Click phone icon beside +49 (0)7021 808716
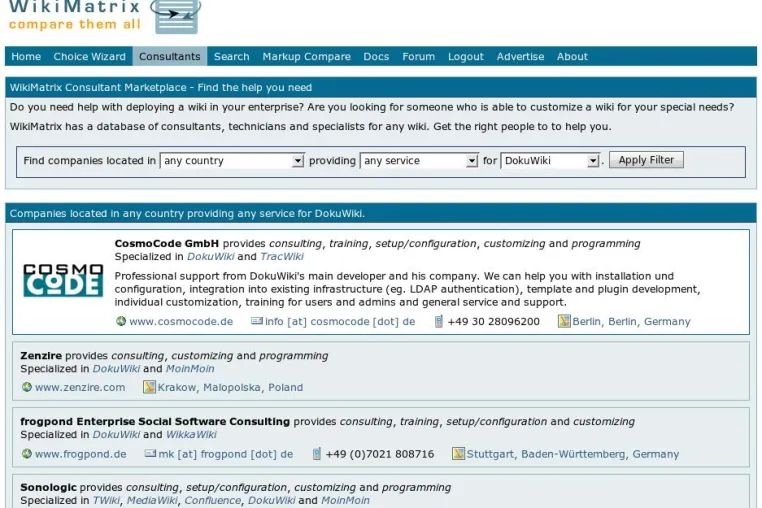This screenshot has width=762, height=508. coord(316,454)
